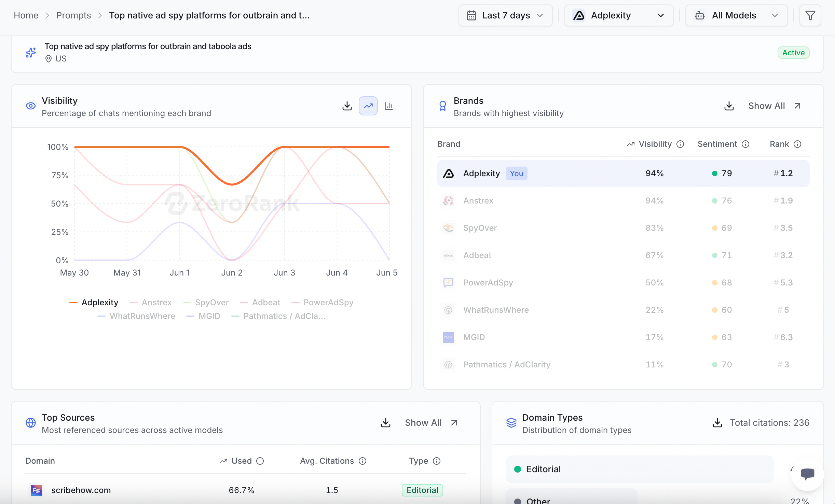Click the Domain Types layers icon
Image resolution: width=835 pixels, height=504 pixels.
pyautogui.click(x=511, y=423)
